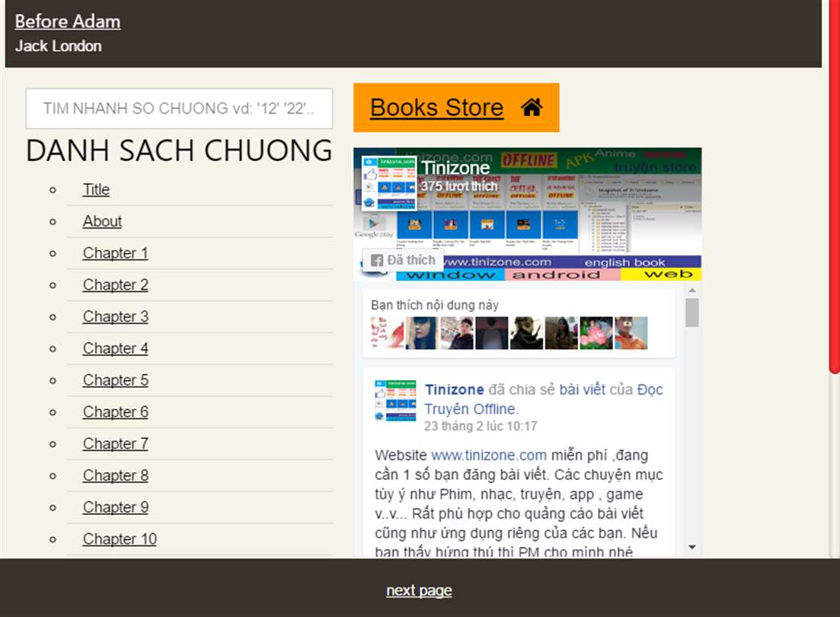Go to Chapter 2

(115, 285)
